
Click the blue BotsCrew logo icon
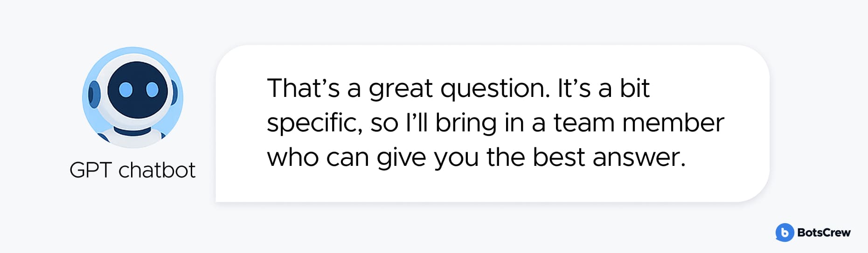pyautogui.click(x=785, y=232)
